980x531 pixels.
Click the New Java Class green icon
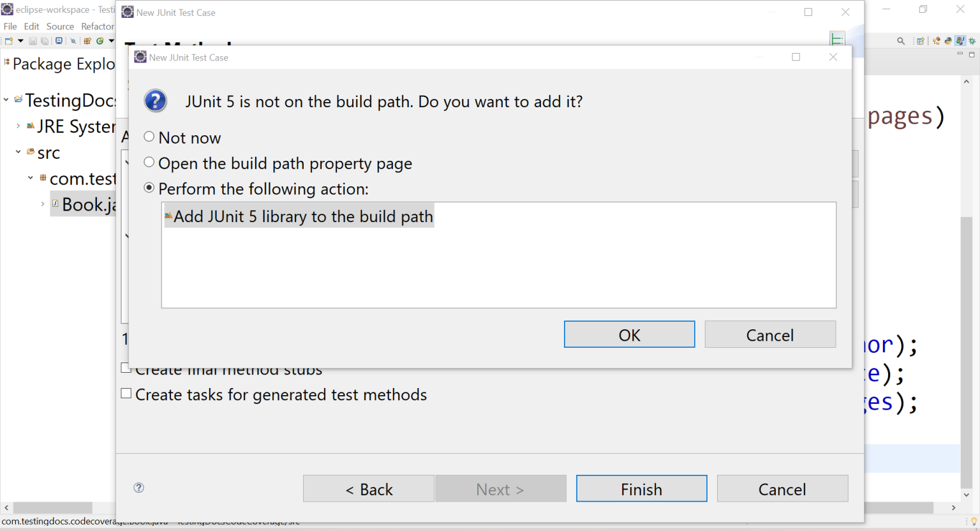click(x=100, y=41)
